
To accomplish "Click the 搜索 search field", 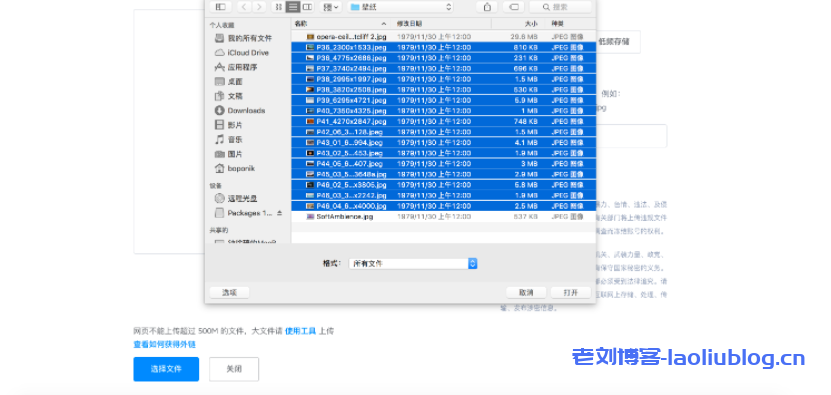I will coord(560,7).
